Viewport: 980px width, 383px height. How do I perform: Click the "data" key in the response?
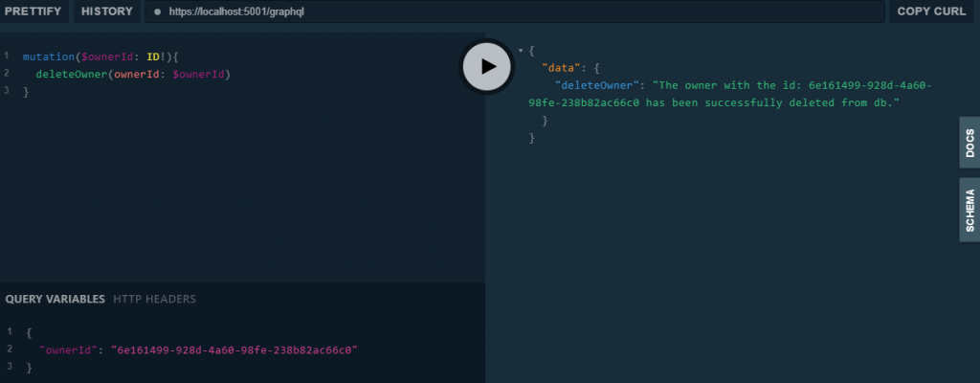(561, 68)
